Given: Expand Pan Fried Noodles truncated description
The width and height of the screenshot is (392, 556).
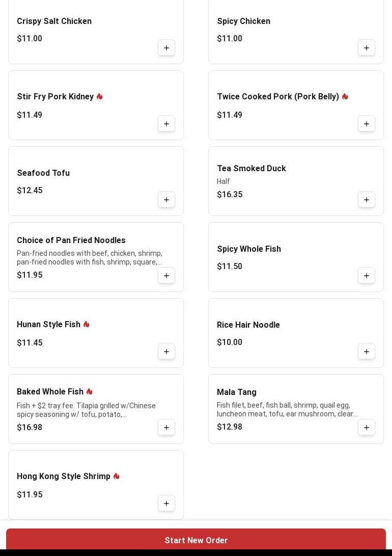Looking at the screenshot, I should pos(90,258).
